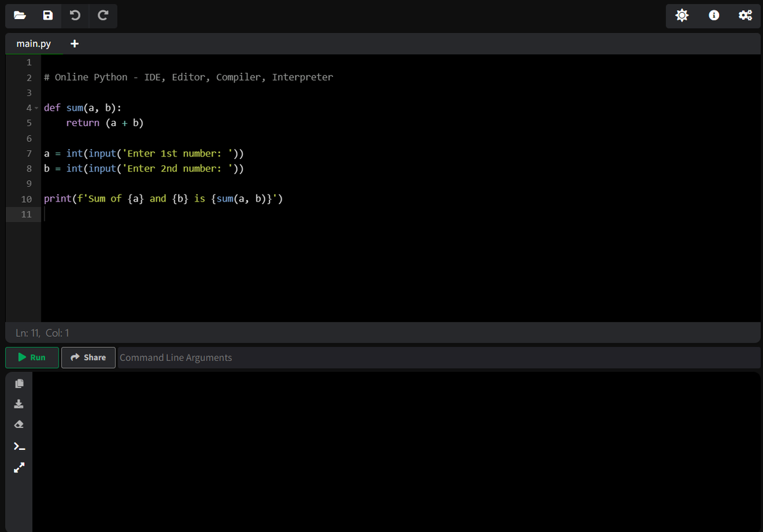This screenshot has width=763, height=532.
Task: Clear the output with the eraser icon
Action: [x=19, y=425]
